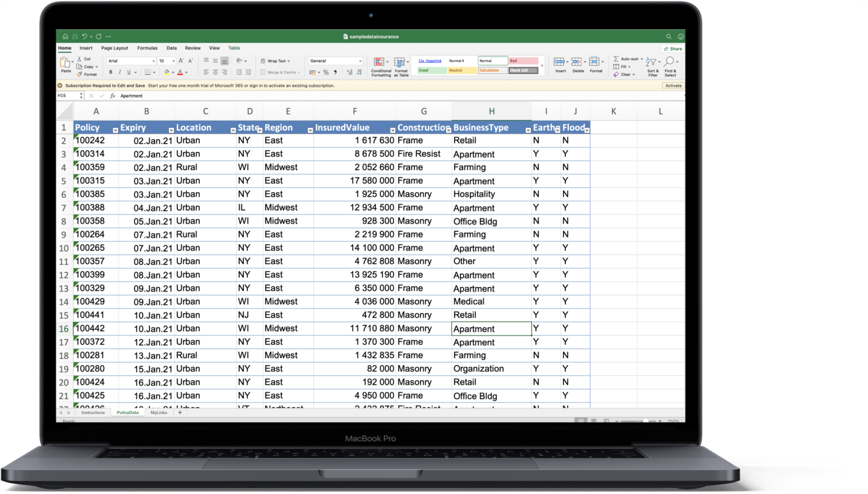Click the Share button
This screenshot has height=494, width=868.
click(673, 49)
